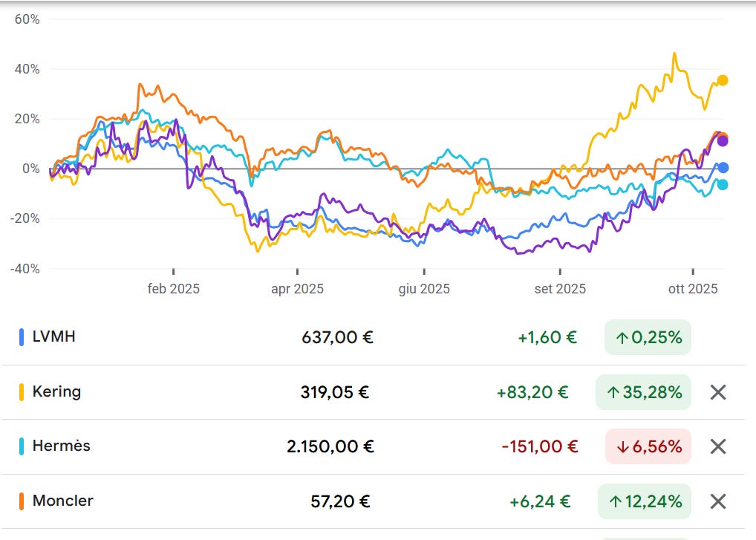Click the ott 2025 axis label
The image size is (756, 540).
pos(693,289)
